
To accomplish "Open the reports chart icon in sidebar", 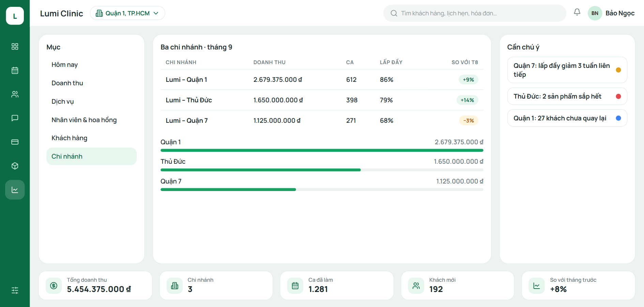I will tap(15, 190).
